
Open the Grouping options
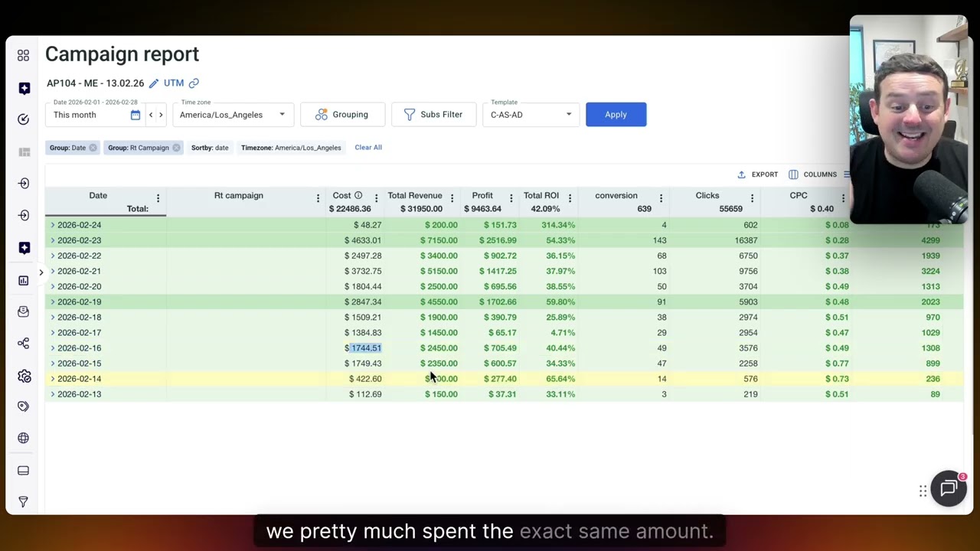pos(341,115)
